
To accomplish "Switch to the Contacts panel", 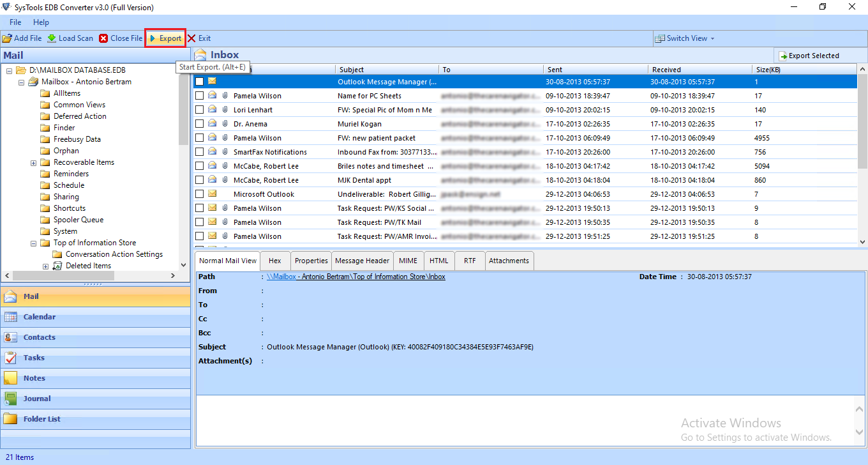I will point(96,337).
